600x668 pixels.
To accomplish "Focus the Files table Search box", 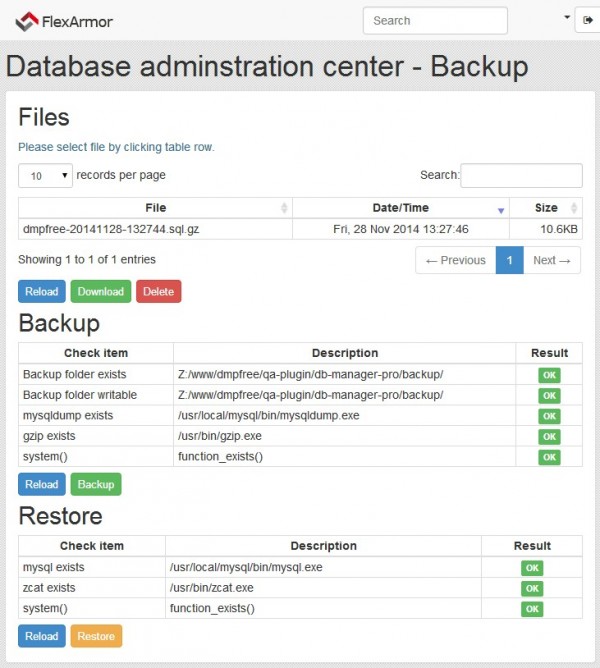I will [x=521, y=176].
